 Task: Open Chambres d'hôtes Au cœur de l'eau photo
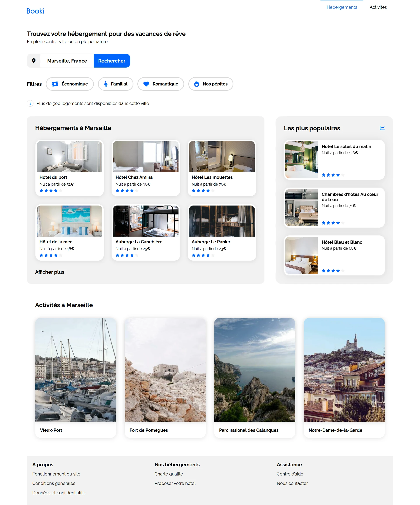tap(301, 207)
